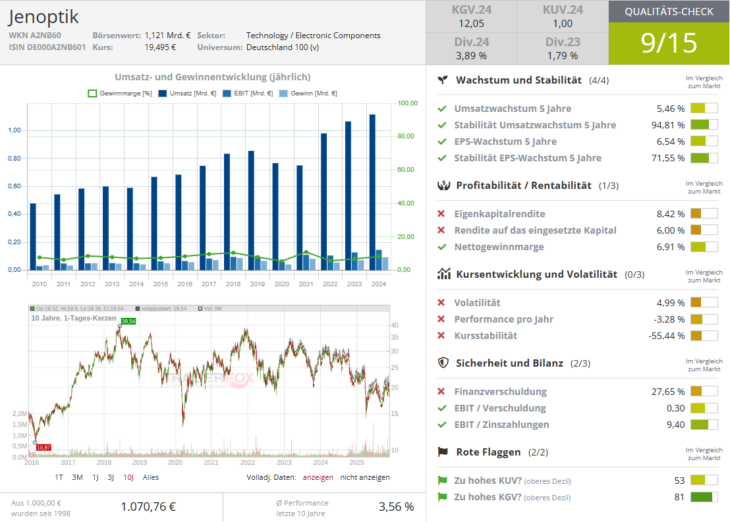Toggle the Umsatz [Mrd. €] legend series

coord(182,93)
